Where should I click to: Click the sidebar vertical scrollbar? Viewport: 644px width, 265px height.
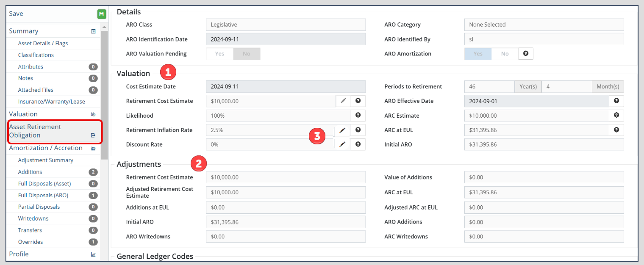[x=104, y=93]
